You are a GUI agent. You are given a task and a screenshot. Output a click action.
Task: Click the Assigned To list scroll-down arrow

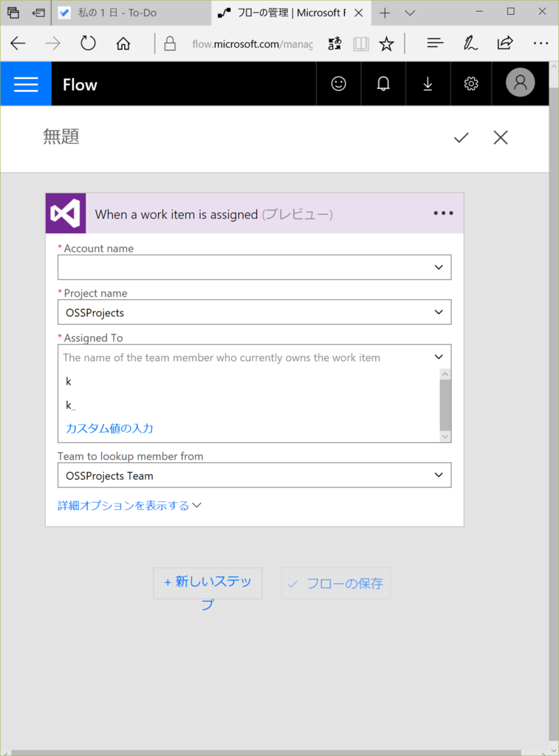coord(445,436)
